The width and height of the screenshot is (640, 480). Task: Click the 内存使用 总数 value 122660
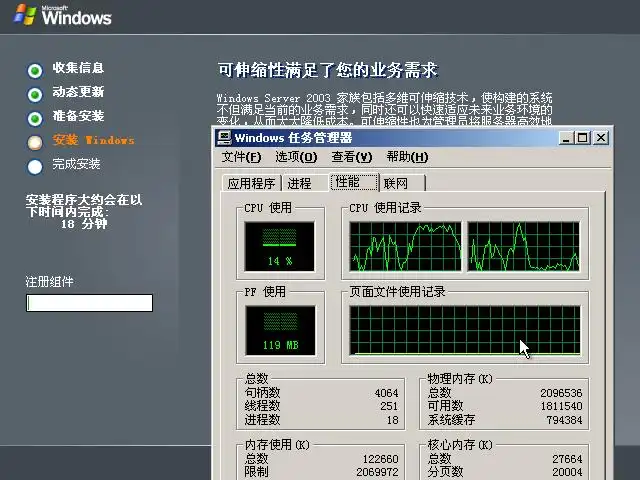click(380, 459)
